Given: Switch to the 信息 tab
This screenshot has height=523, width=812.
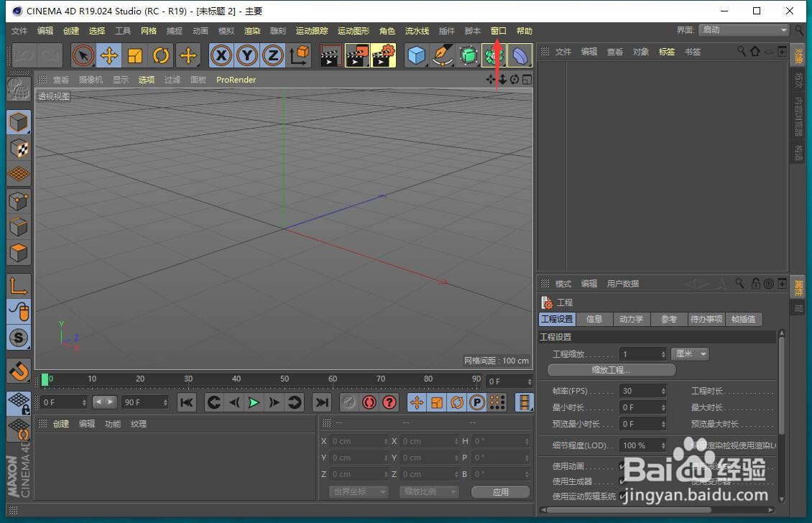Looking at the screenshot, I should pyautogui.click(x=594, y=319).
